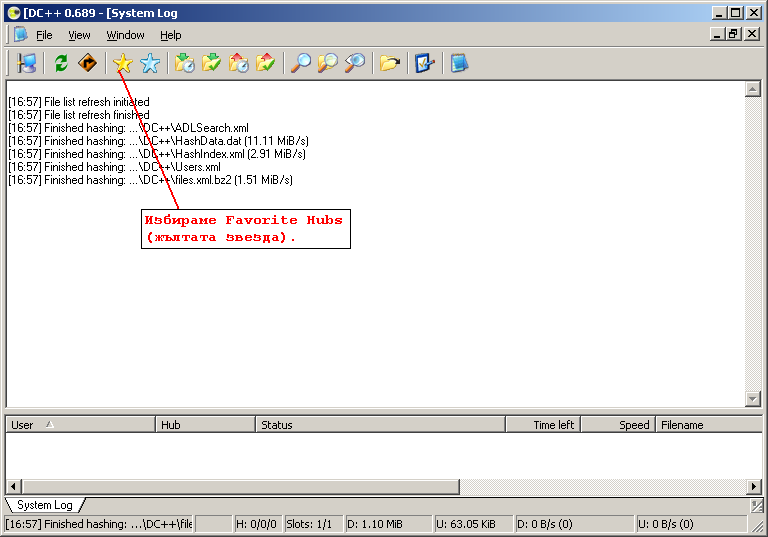Viewport: 768px width, 537px height.
Task: Click status bar 'U: 63.05 KiB' field
Action: point(473,524)
